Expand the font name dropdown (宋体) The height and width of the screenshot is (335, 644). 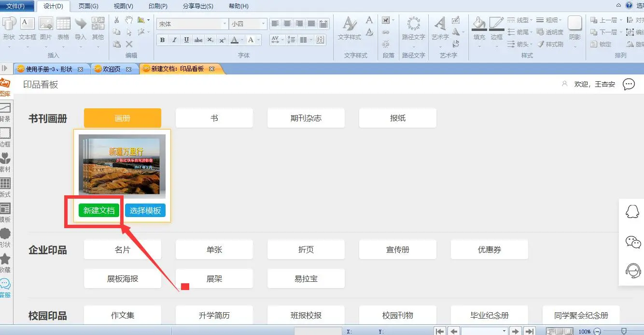(224, 24)
